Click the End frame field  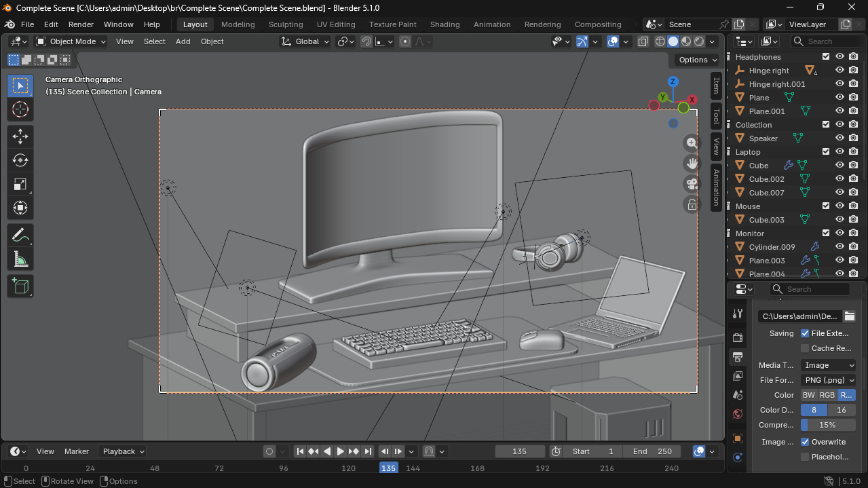(652, 451)
